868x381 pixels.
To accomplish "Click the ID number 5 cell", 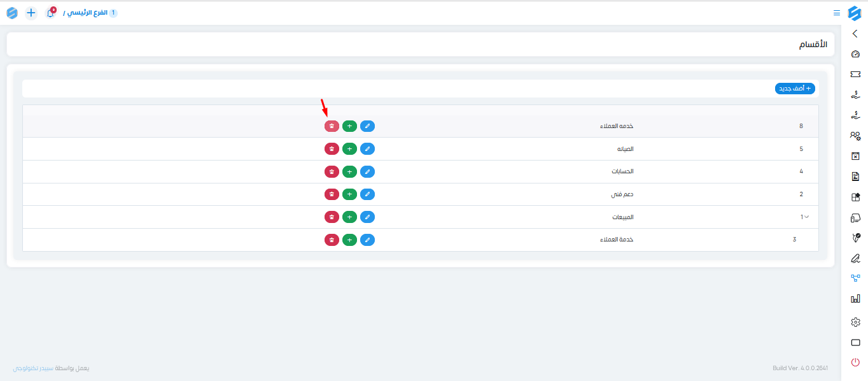I will [801, 149].
